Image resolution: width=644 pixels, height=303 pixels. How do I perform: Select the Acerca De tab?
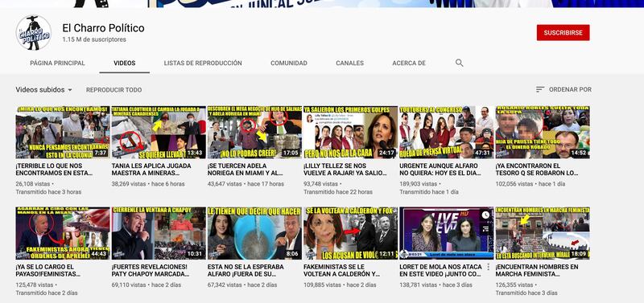click(409, 63)
